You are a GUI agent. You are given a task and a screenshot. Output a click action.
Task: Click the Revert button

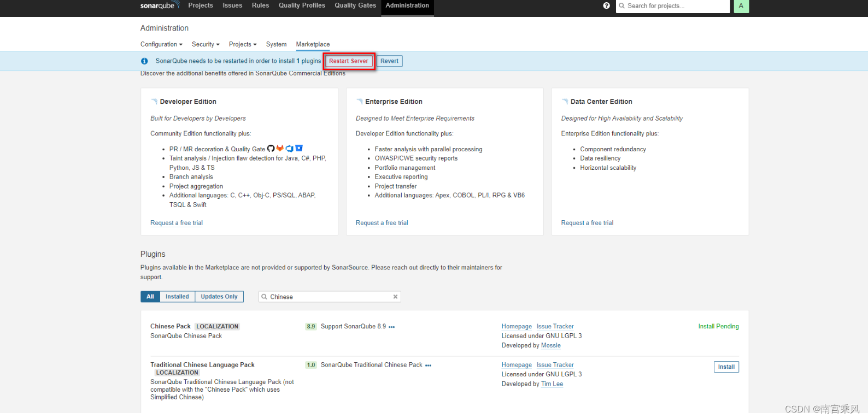[x=389, y=61]
